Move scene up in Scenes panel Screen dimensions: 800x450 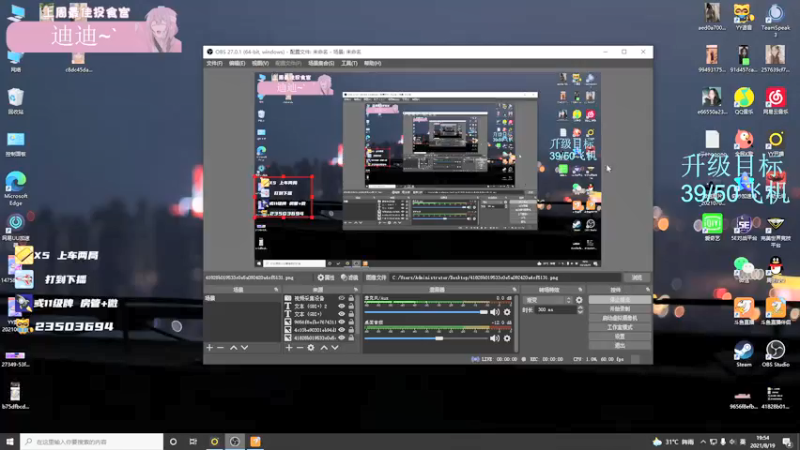[233, 347]
